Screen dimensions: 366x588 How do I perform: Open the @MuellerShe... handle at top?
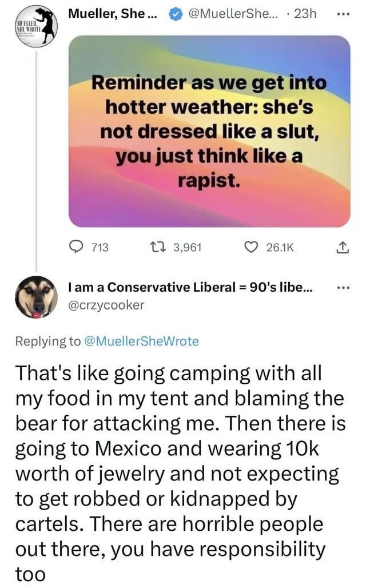[233, 14]
